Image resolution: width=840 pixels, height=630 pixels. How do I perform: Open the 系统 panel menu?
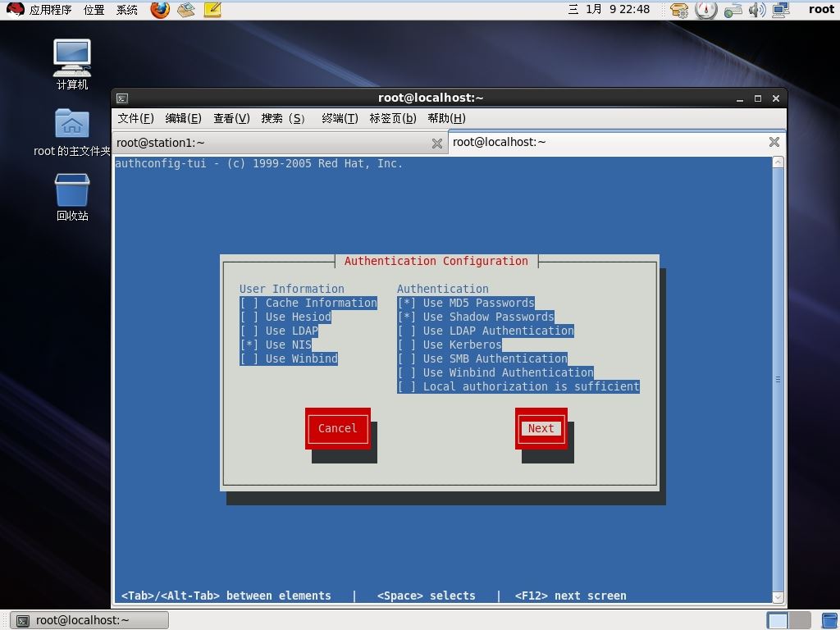[x=127, y=10]
